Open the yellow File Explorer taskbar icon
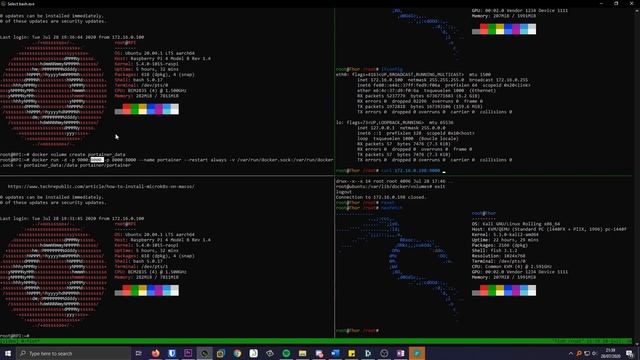 [x=302, y=353]
